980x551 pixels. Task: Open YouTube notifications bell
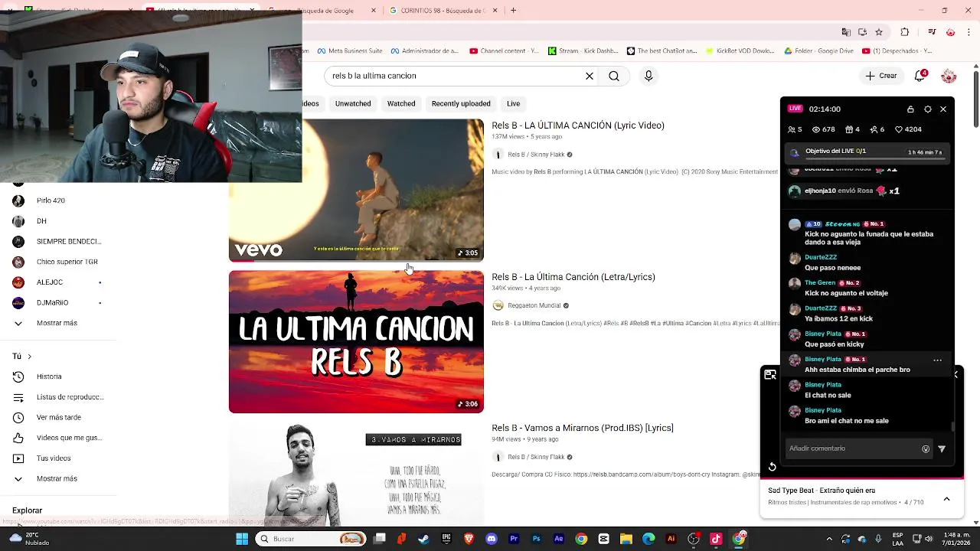921,76
